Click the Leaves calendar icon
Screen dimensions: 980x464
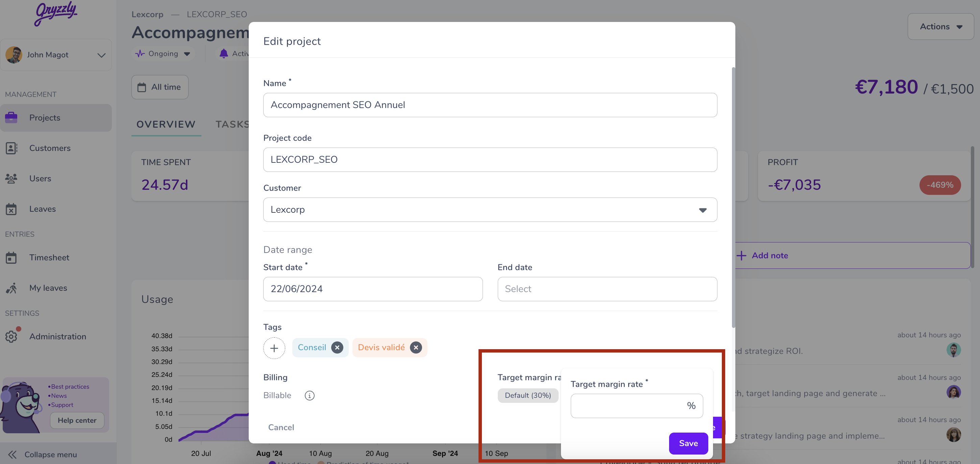(11, 209)
